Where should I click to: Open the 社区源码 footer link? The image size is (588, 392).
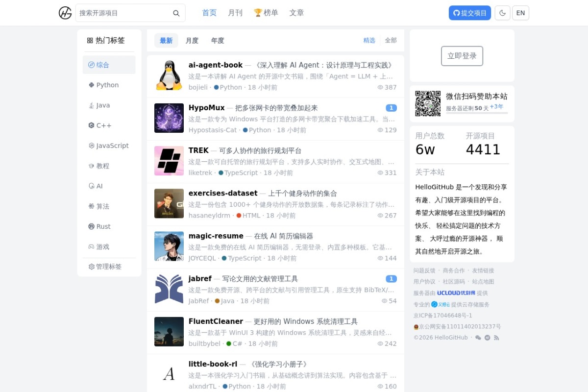coord(454,282)
